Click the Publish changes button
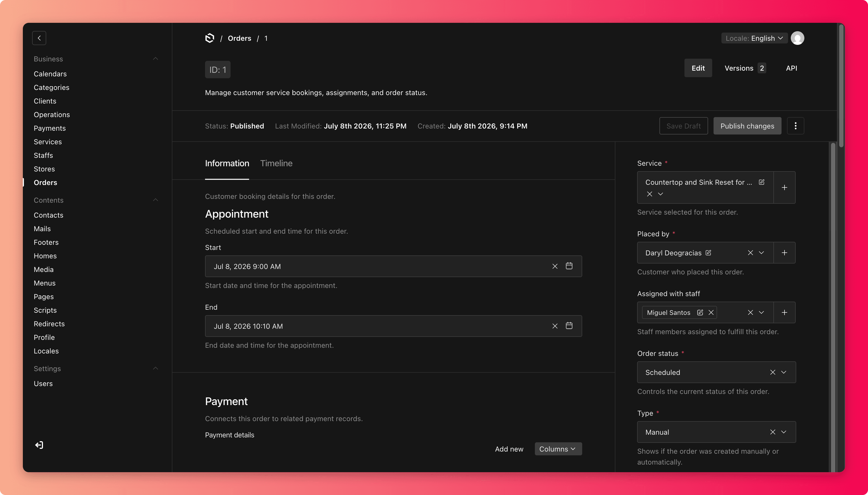868x495 pixels. click(x=747, y=126)
